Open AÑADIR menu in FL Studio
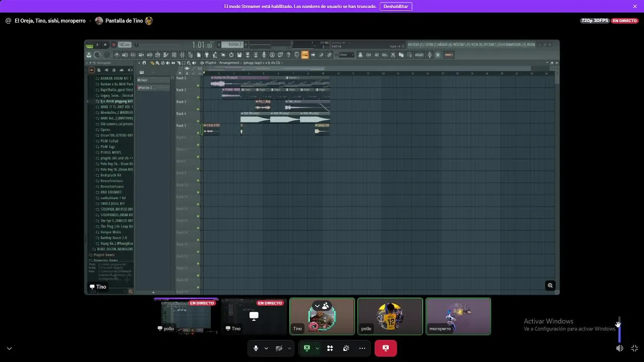 [x=445, y=44]
